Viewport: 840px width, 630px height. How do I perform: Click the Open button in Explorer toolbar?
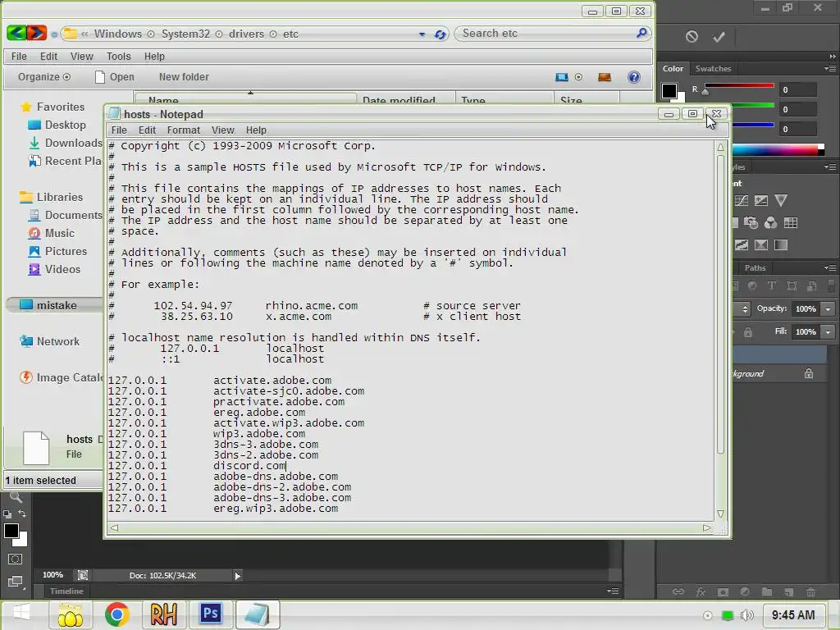pyautogui.click(x=115, y=77)
